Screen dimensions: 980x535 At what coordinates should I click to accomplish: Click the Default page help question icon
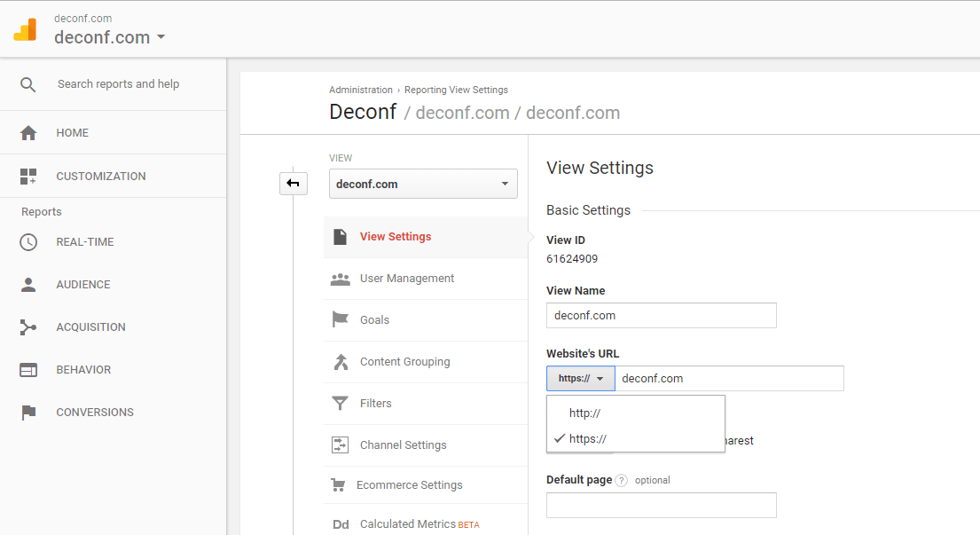pyautogui.click(x=621, y=481)
